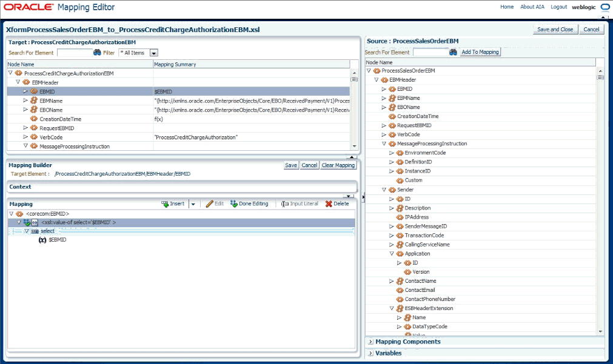Screen dimensions: 613x364
Task: Click the EBMID element icon in Target tree
Action: tap(34, 91)
